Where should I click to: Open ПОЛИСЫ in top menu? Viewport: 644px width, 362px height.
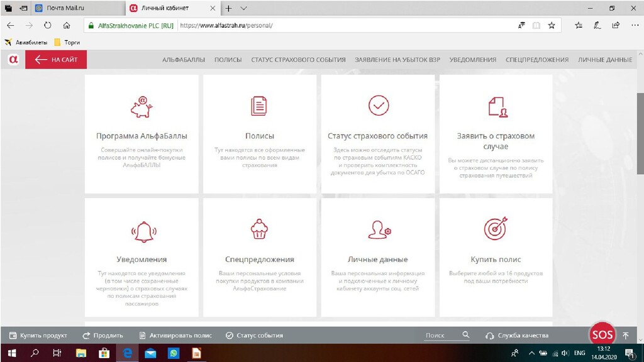click(228, 60)
